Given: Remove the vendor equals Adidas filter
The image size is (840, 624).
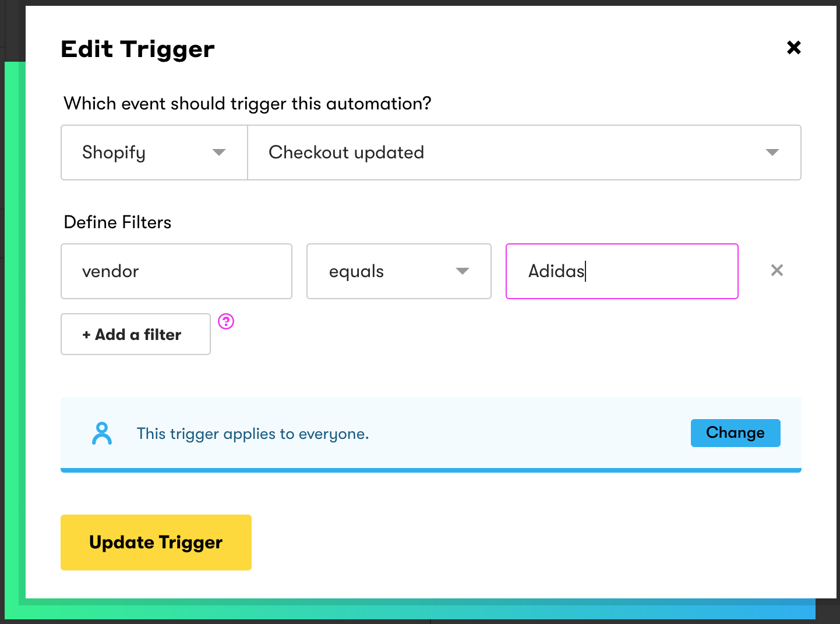Looking at the screenshot, I should 777,270.
